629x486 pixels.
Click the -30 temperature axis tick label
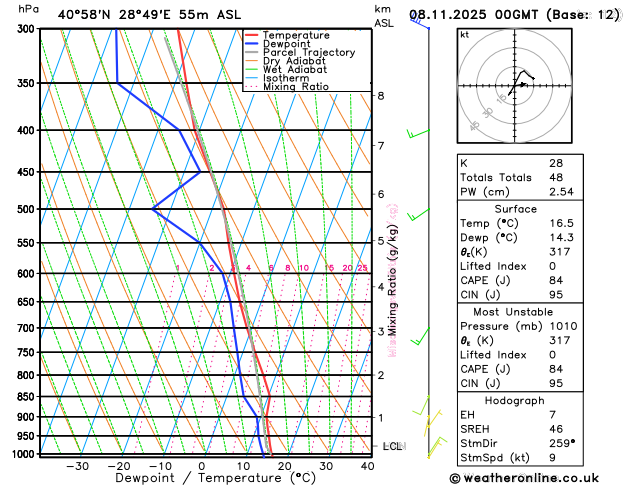77,466
